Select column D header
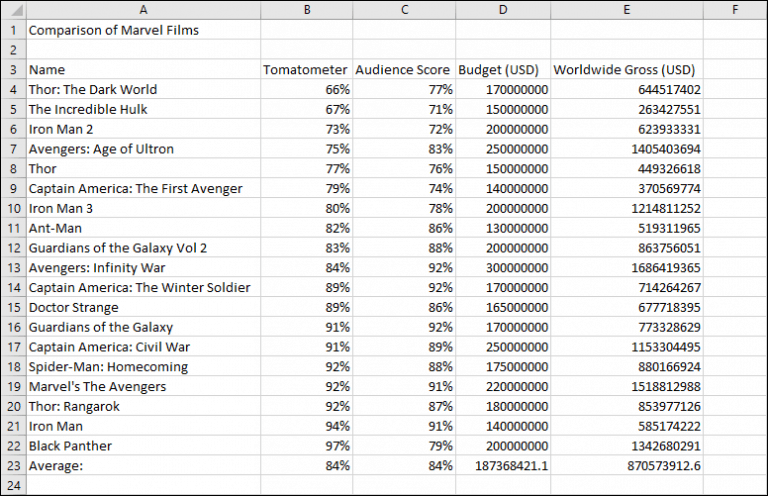The height and width of the screenshot is (496, 768). pyautogui.click(x=503, y=10)
